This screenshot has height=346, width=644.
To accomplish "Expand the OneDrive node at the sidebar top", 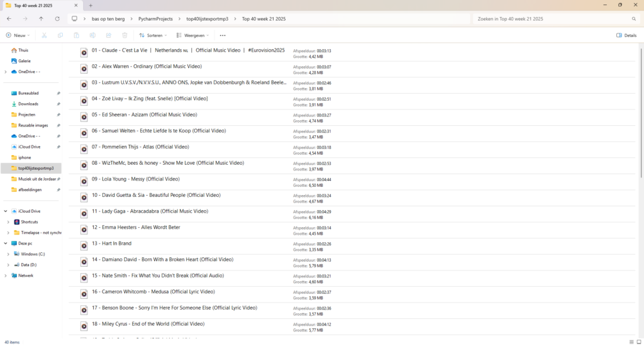I will tap(5, 72).
